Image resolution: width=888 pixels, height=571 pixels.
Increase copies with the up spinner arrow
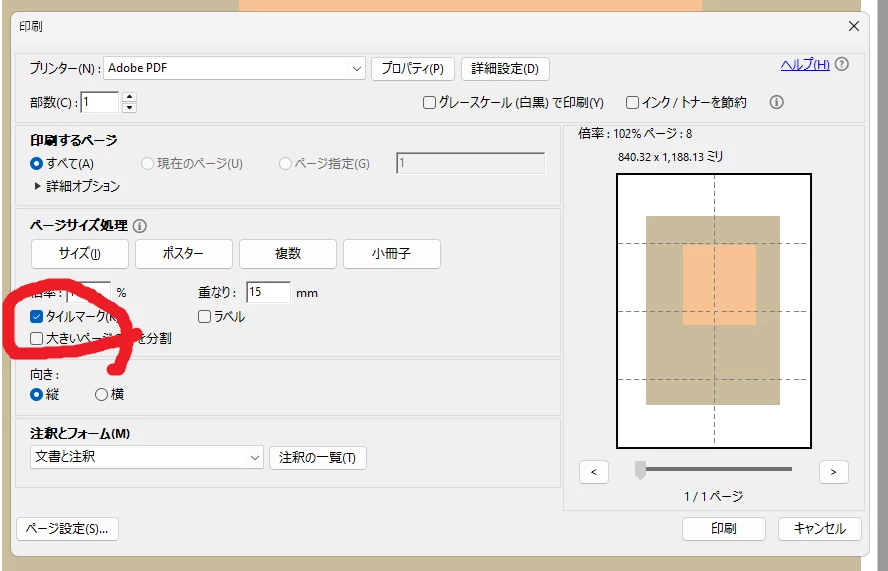pyautogui.click(x=130, y=97)
